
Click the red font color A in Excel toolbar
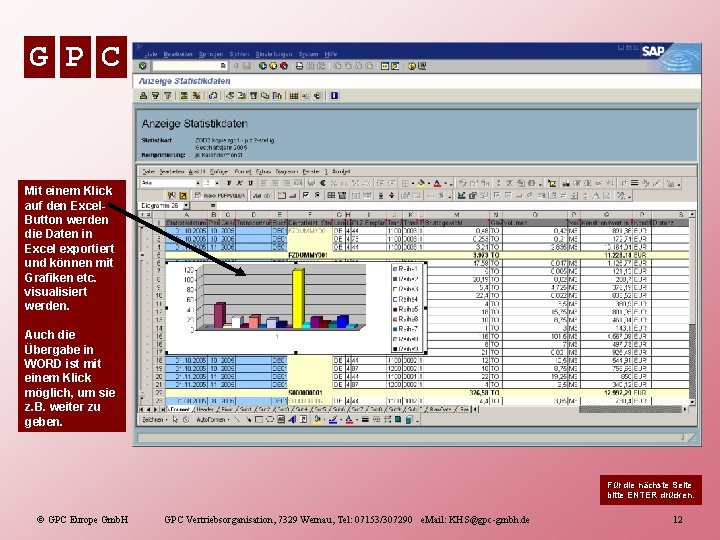pos(438,183)
